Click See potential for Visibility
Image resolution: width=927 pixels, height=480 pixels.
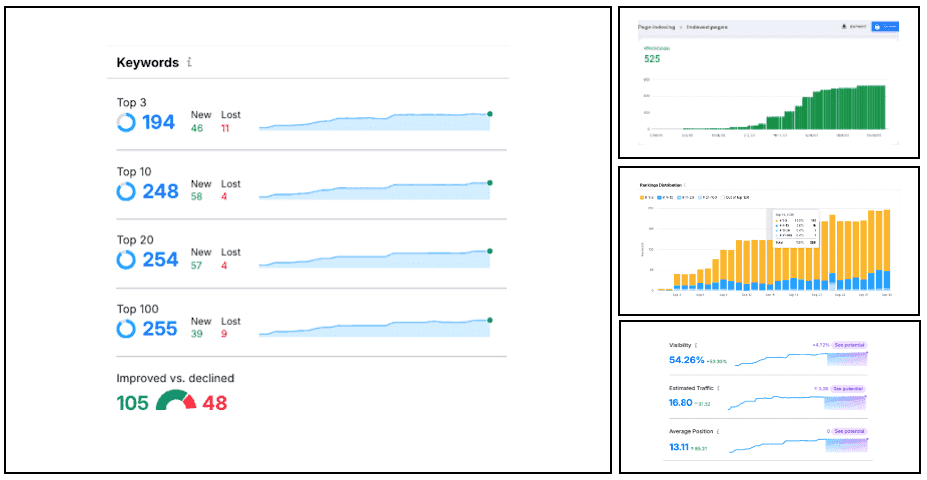[849, 345]
